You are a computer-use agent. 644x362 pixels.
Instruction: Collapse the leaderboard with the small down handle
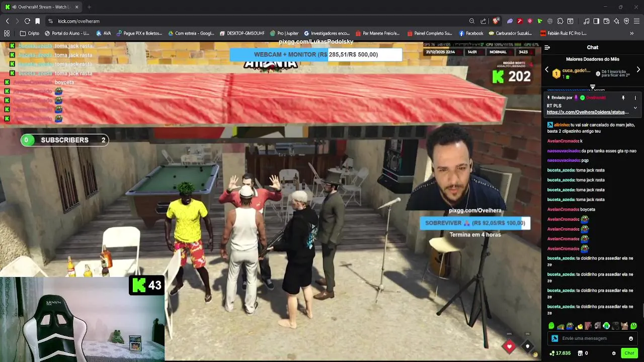[593, 86]
